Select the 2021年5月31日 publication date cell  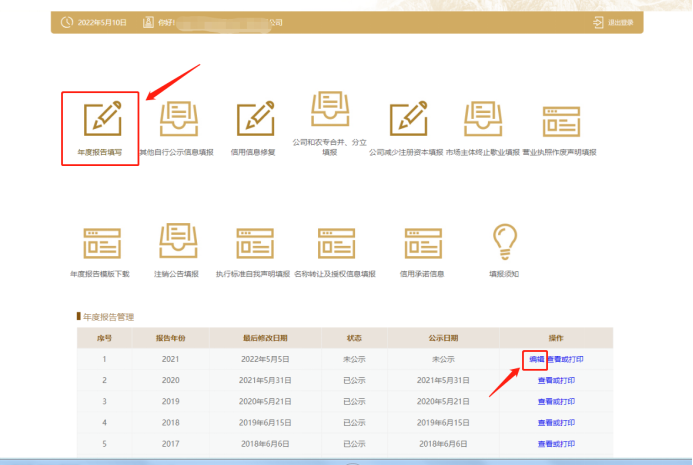(x=443, y=381)
